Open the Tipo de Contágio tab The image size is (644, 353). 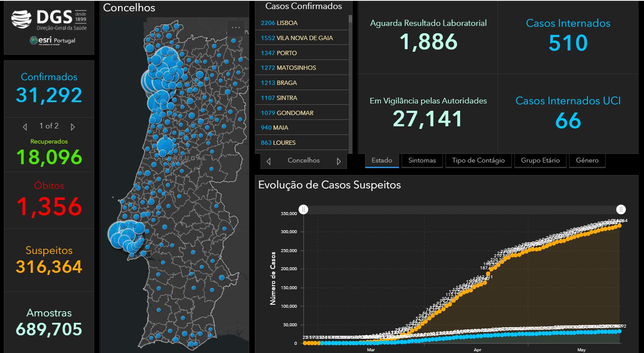pyautogui.click(x=478, y=160)
